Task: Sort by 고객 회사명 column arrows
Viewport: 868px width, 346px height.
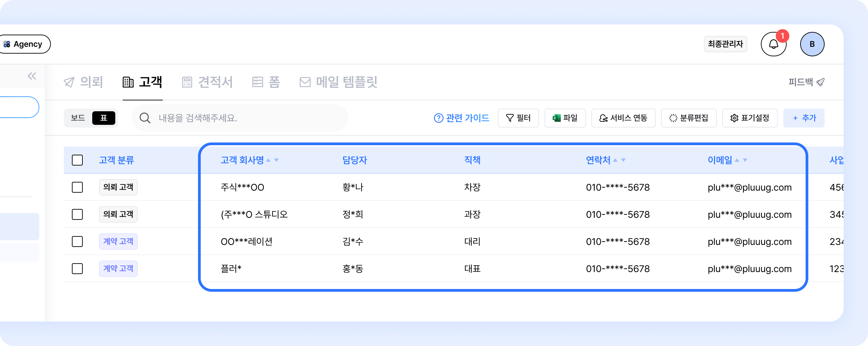Action: (x=273, y=160)
